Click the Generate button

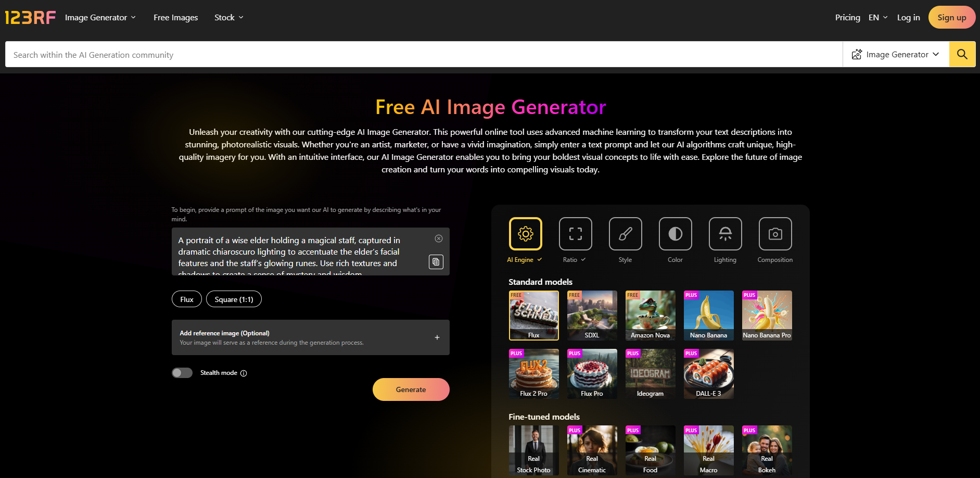411,389
